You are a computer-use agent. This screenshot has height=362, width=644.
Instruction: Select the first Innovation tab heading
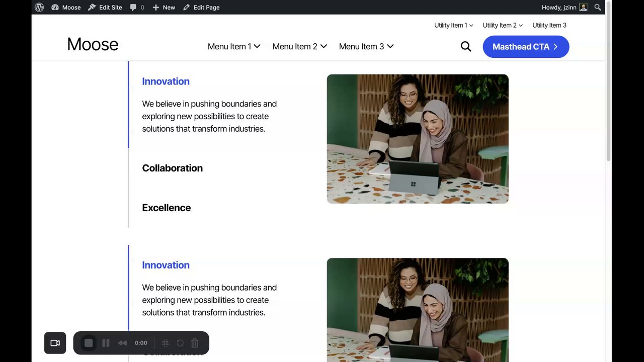166,81
